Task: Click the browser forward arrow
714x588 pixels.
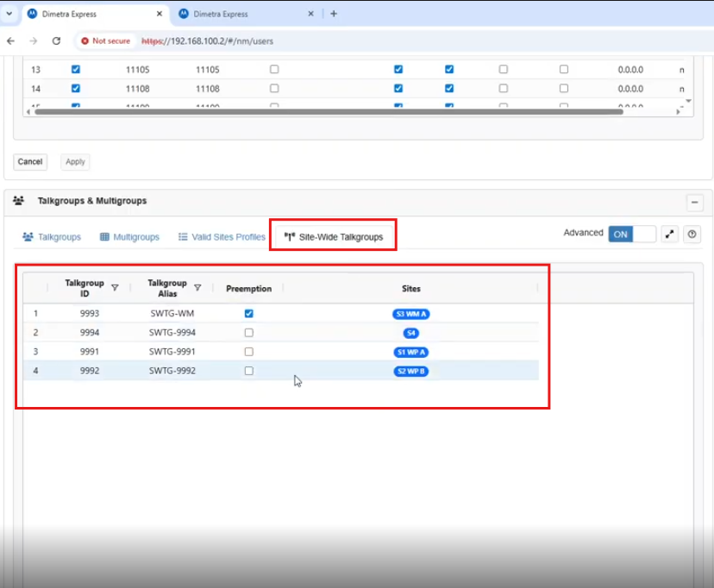Action: pos(34,41)
